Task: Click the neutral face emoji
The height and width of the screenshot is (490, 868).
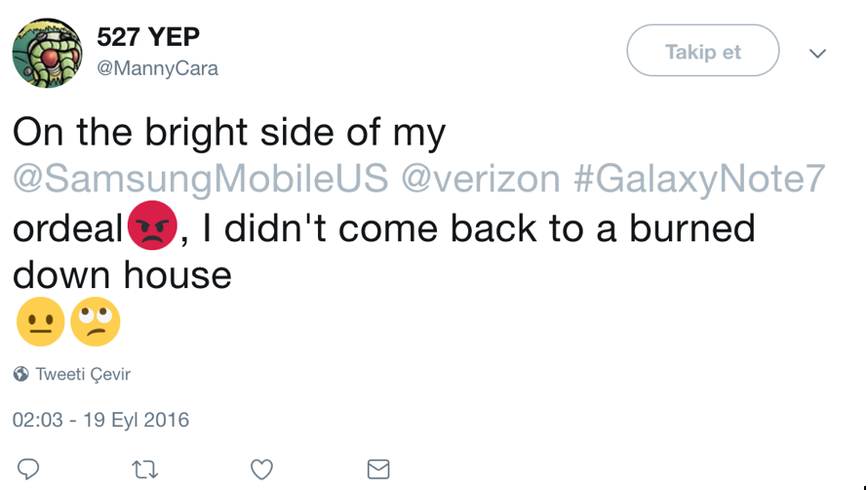Action: point(40,321)
